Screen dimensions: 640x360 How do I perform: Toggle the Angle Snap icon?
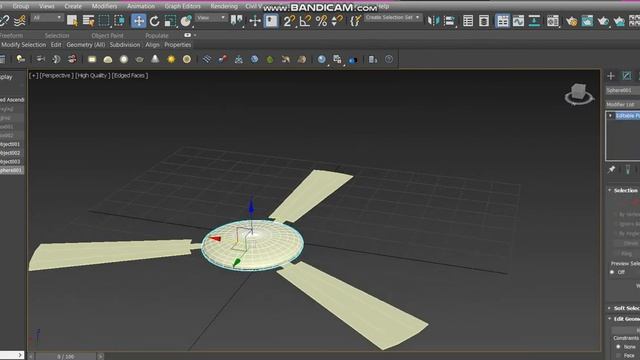[x=305, y=21]
